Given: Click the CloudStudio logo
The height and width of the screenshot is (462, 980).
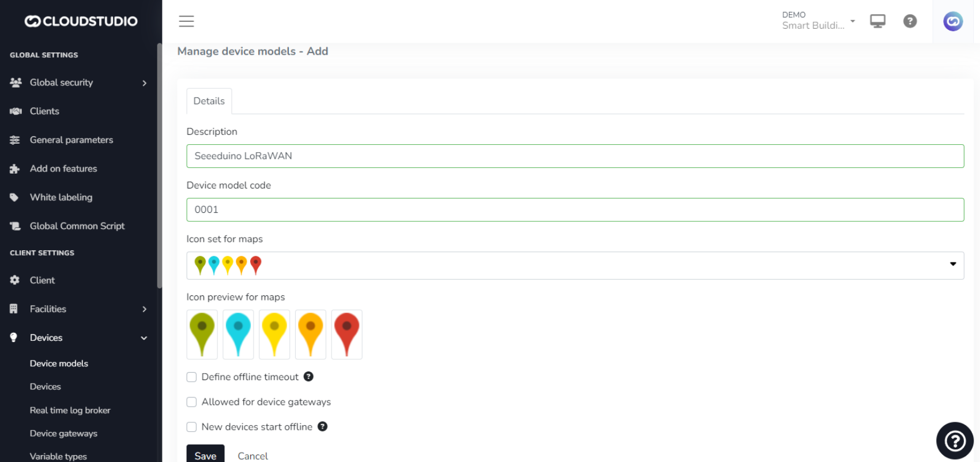Looking at the screenshot, I should coord(81,21).
